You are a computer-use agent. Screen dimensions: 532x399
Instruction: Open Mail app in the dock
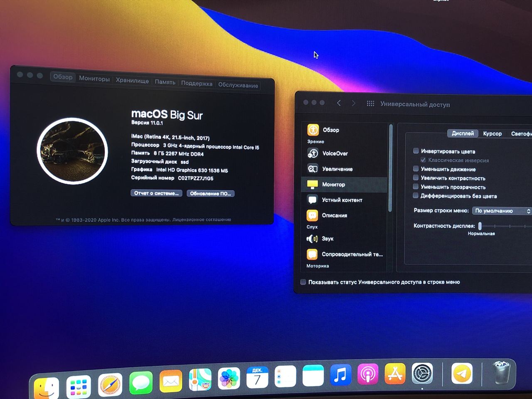coord(171,380)
